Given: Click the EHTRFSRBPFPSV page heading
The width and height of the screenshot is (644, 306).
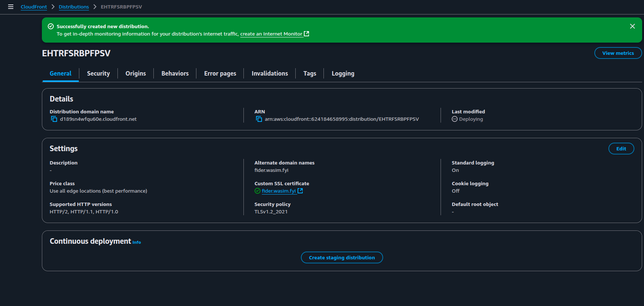Looking at the screenshot, I should click(76, 53).
